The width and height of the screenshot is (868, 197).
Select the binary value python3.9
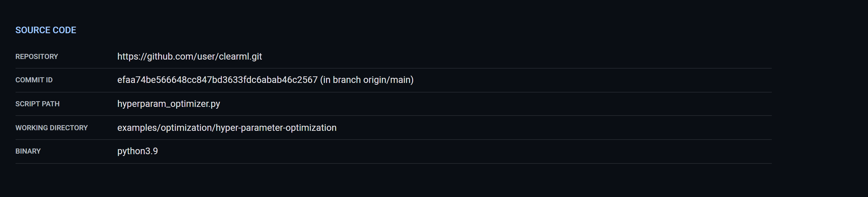(x=137, y=151)
